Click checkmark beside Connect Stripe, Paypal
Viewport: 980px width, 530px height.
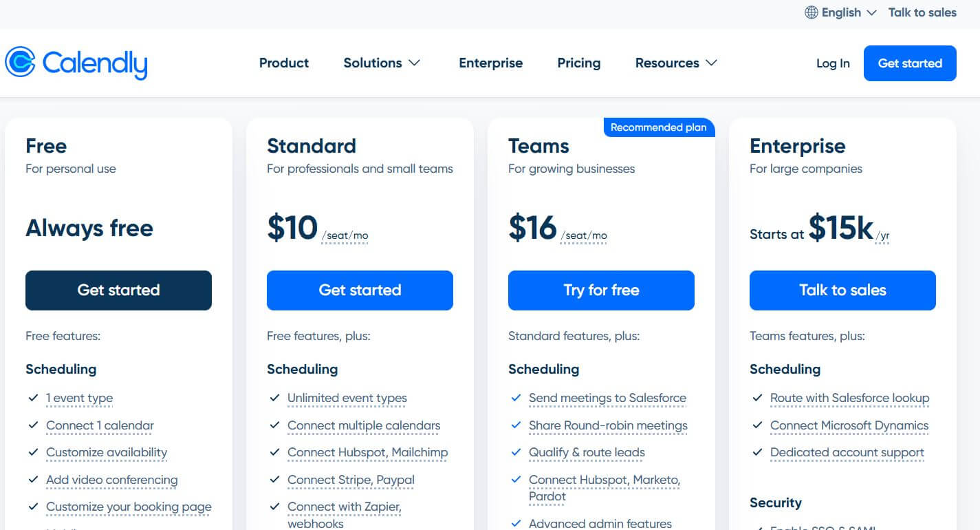coord(274,480)
